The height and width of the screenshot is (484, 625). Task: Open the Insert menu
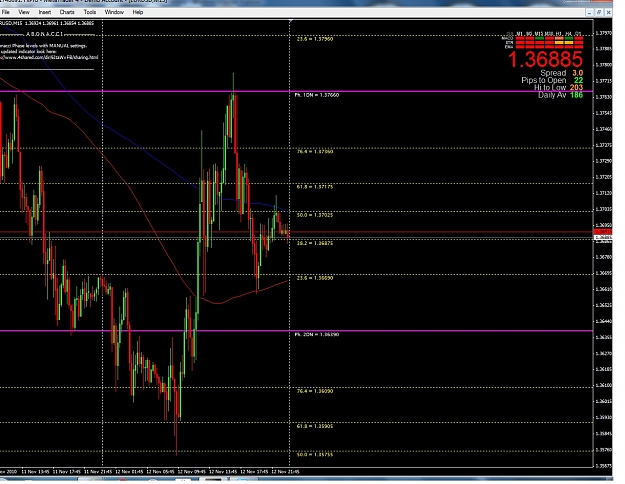pos(45,12)
